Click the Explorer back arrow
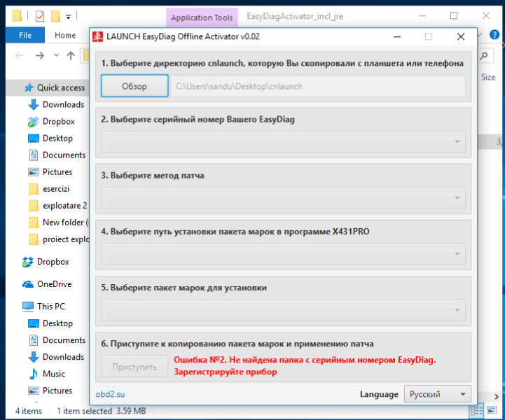The image size is (505, 420). click(x=18, y=55)
